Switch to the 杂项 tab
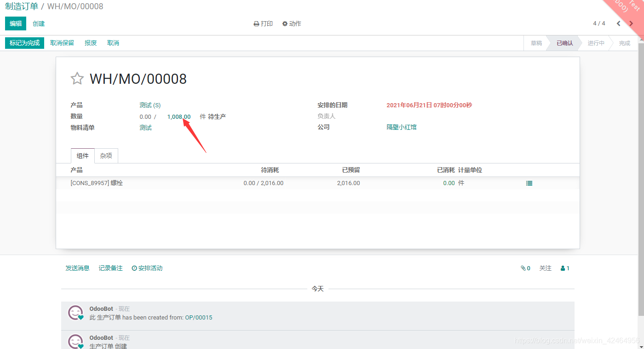 point(106,156)
